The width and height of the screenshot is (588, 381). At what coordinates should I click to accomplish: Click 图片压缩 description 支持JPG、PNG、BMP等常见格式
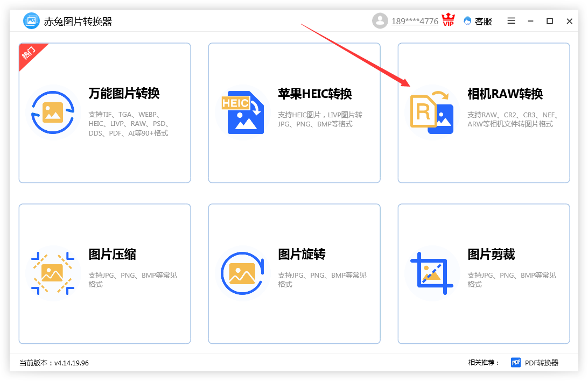133,279
